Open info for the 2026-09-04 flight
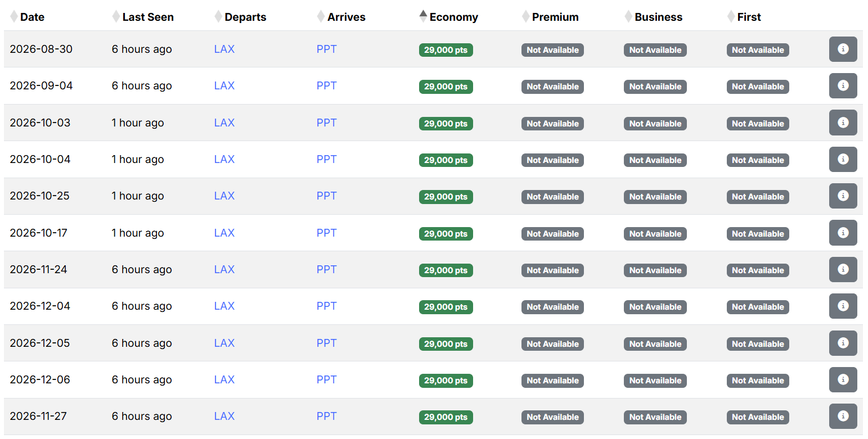Screen dimensions: 868x439 (x=843, y=86)
